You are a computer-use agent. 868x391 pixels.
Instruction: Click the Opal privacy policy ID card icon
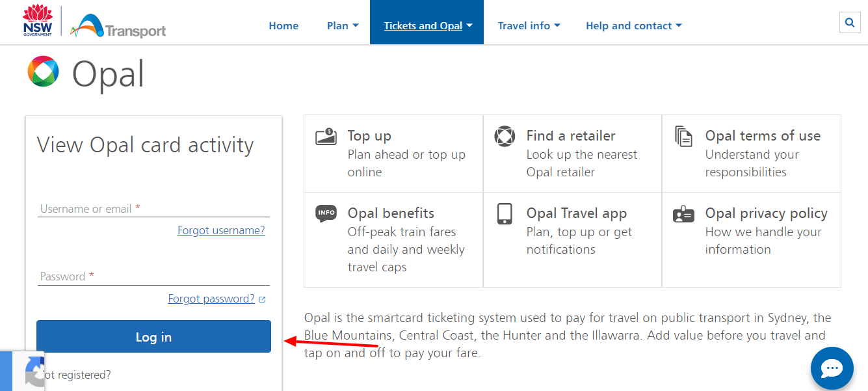click(x=683, y=213)
